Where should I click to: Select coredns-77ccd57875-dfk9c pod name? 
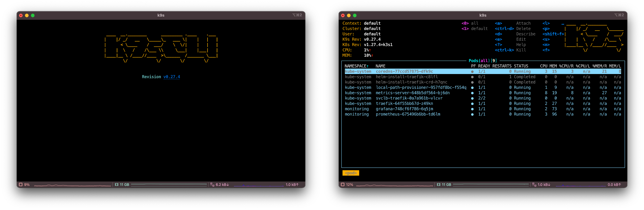[x=404, y=71]
